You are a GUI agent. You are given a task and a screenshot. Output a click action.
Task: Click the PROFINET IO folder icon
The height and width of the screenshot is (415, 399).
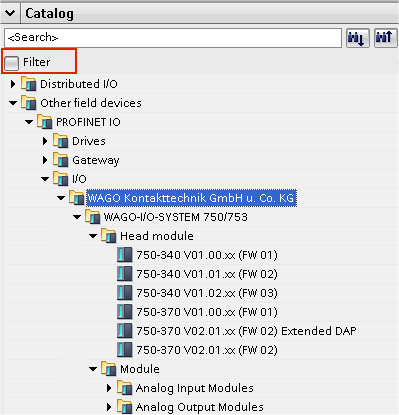pos(44,122)
